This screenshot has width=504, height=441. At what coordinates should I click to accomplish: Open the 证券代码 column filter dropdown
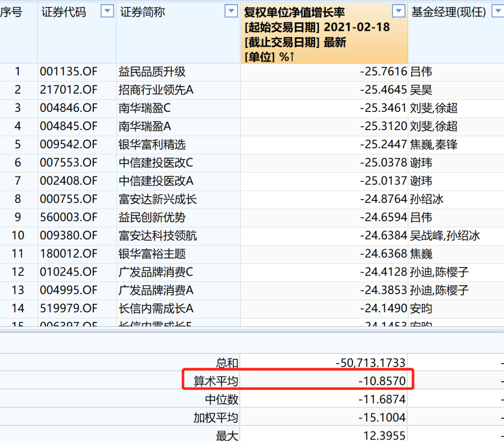[107, 11]
